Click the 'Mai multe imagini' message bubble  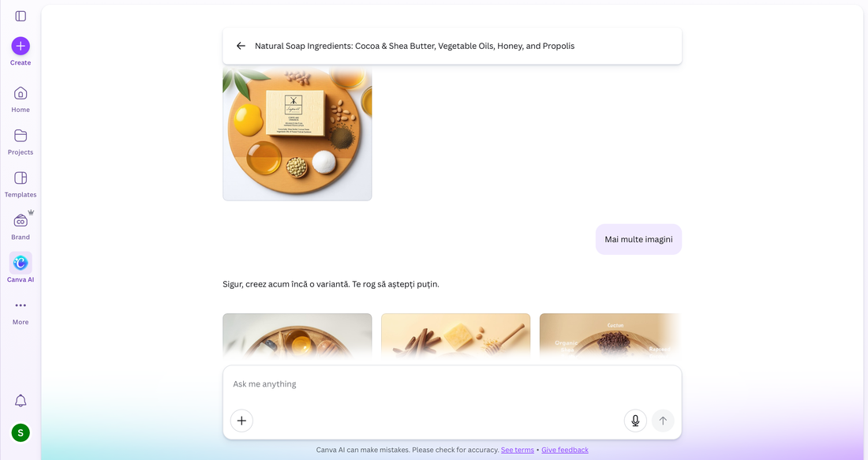pyautogui.click(x=639, y=240)
